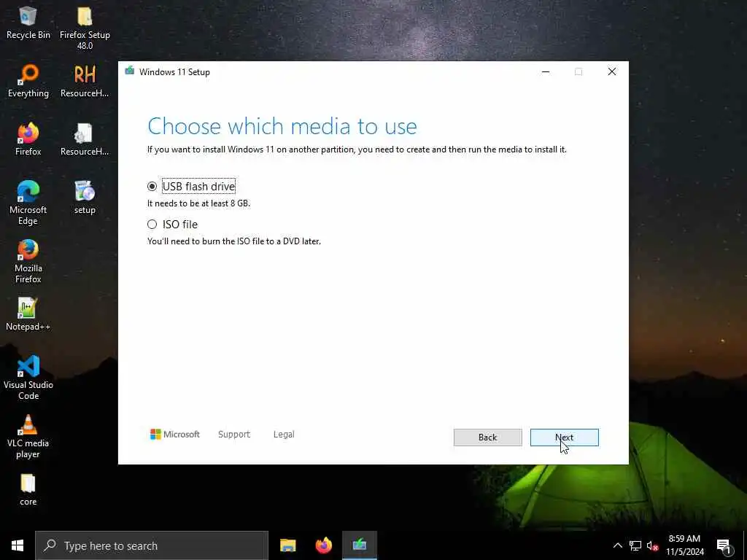Select the Firefox desktop shortcut
The height and width of the screenshot is (560, 747).
click(x=28, y=139)
